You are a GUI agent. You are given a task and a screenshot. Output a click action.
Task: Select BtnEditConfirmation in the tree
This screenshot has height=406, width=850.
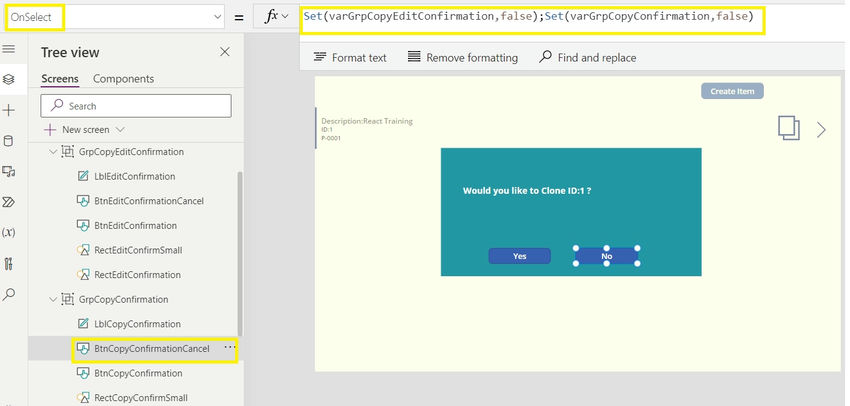[136, 225]
